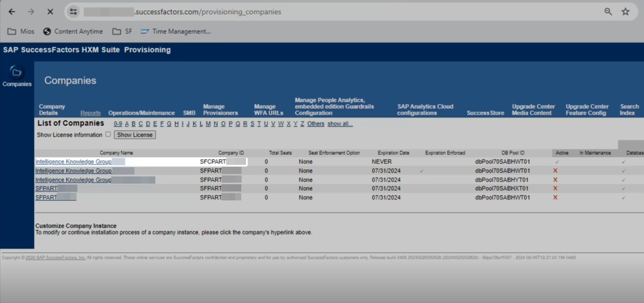Click the dbPool70SABHXT01 pool ID cell
644x303 pixels.
[502, 188]
